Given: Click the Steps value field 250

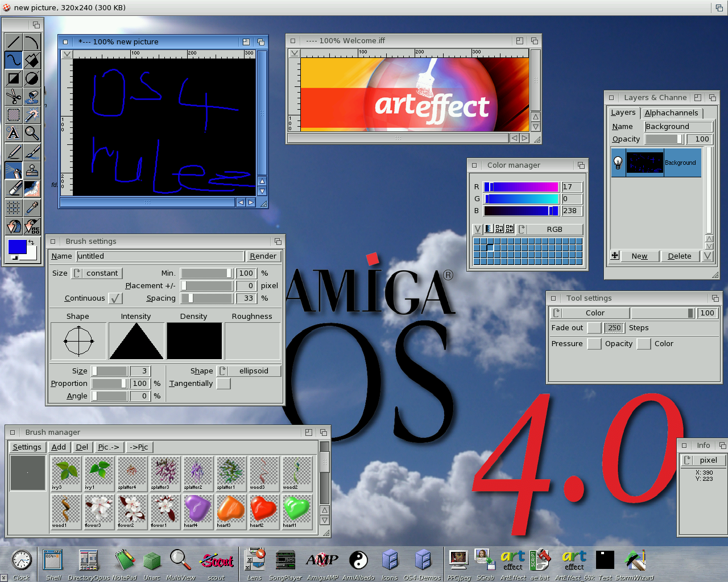Looking at the screenshot, I should (x=614, y=328).
